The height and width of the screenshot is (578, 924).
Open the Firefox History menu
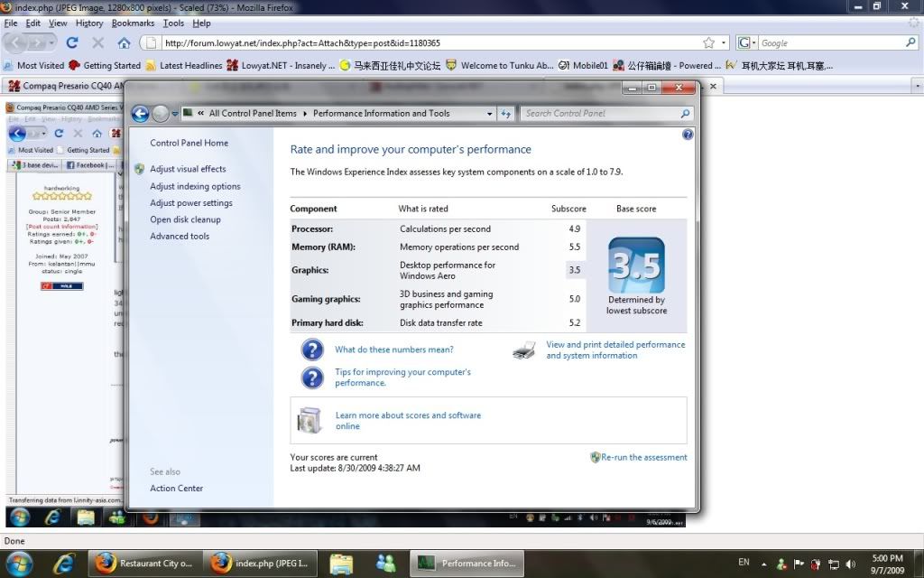(89, 23)
